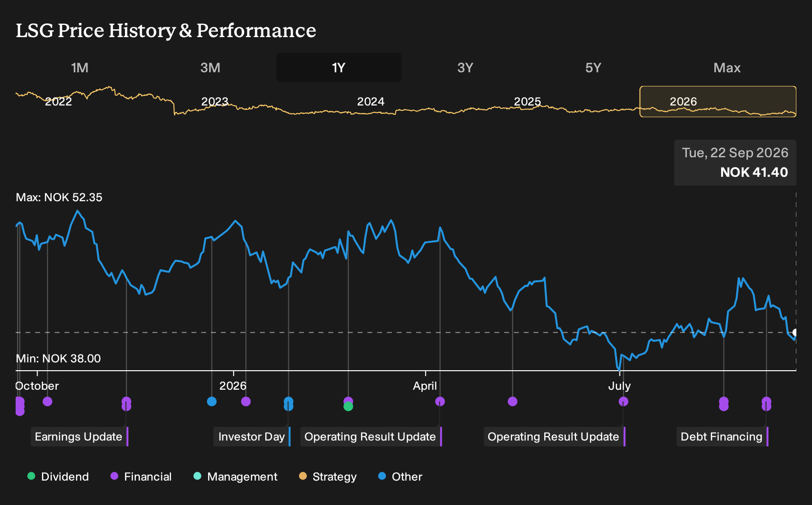This screenshot has width=812, height=505.
Task: Click 2025 in the overview strip
Action: click(x=528, y=102)
